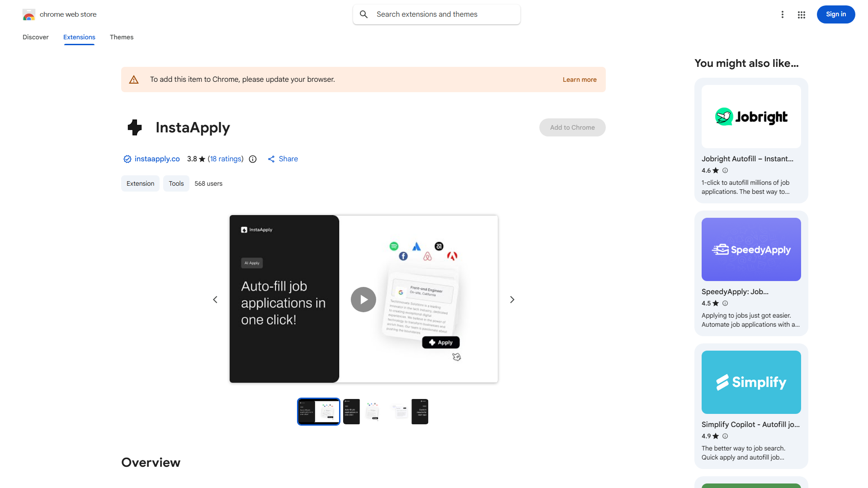This screenshot has height=488, width=868.
Task: Select the last screenshot thumbnail
Action: point(420,411)
